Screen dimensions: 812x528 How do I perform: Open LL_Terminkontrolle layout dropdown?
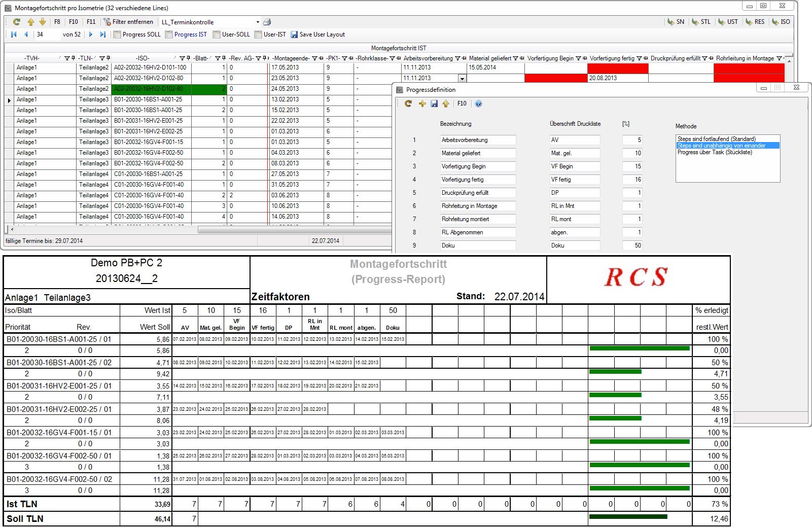[258, 22]
